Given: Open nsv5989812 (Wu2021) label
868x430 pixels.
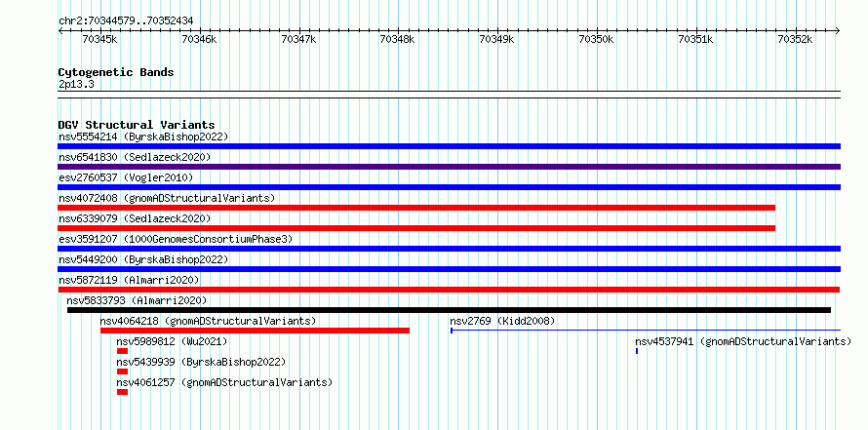Looking at the screenshot, I should tap(173, 341).
